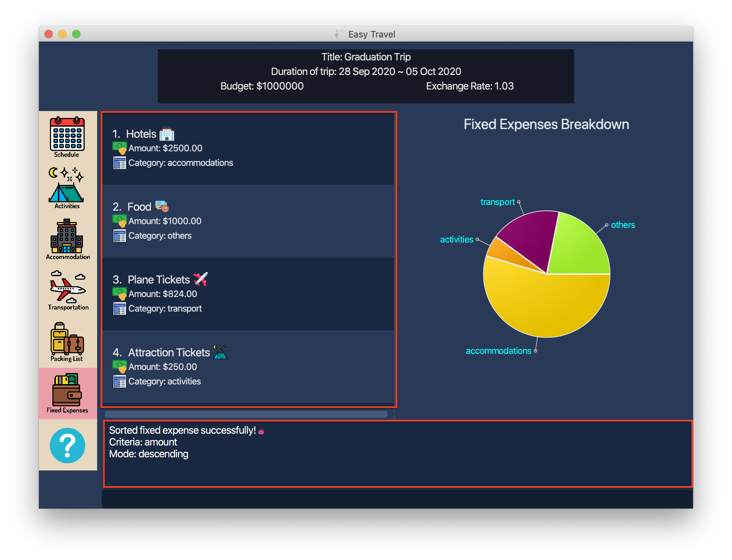Click the Fixed Expenses Breakdown heading
The image size is (732, 560).
click(546, 124)
